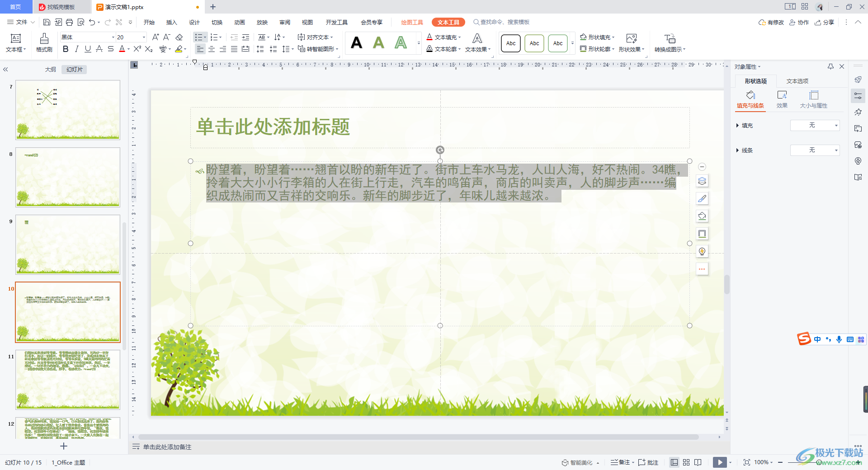Screen dimensions: 868x470
Task: Select the Format Painter (格式刷) tool
Action: tap(44, 43)
